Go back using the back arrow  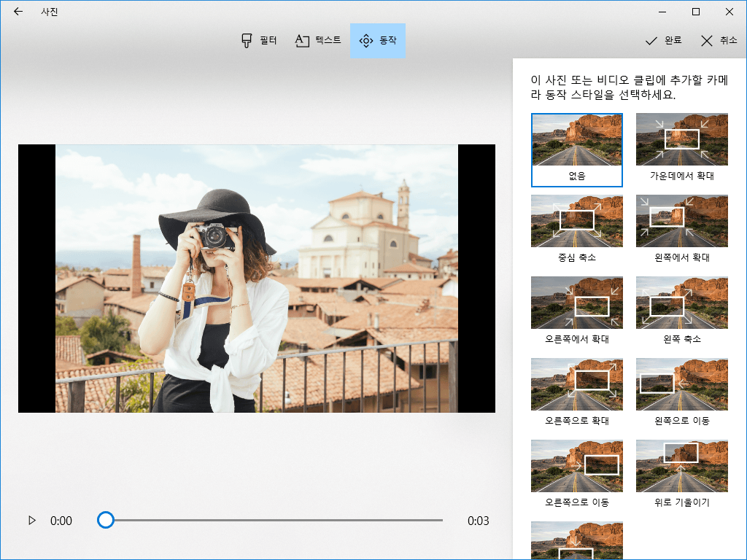click(18, 12)
